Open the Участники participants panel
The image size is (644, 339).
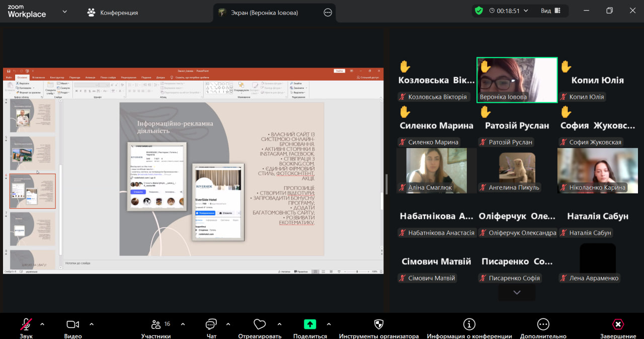pyautogui.click(x=156, y=325)
